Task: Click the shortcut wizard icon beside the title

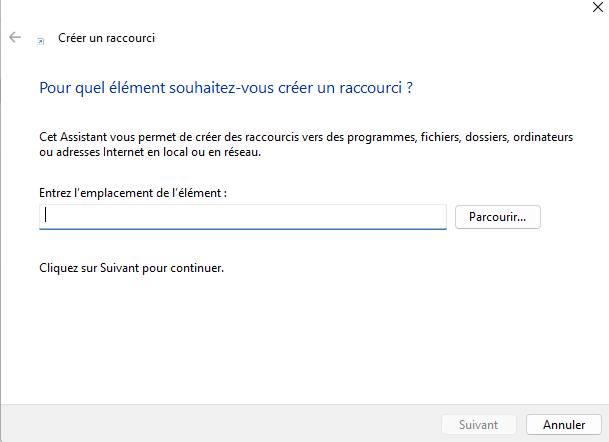Action: 40,39
